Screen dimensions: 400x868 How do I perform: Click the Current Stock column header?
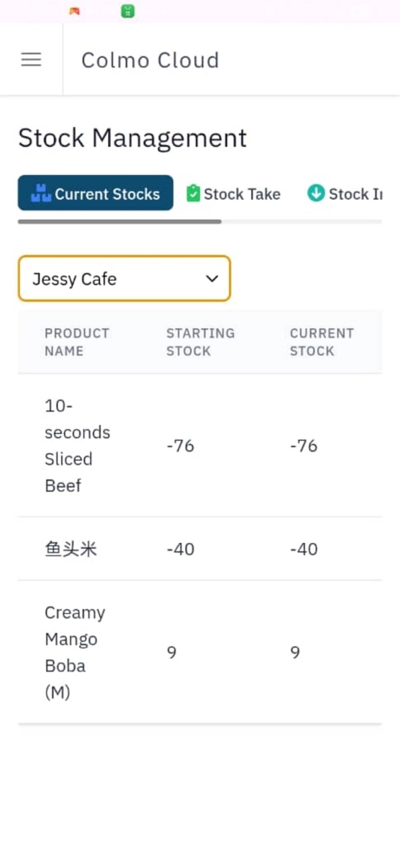pyautogui.click(x=322, y=342)
